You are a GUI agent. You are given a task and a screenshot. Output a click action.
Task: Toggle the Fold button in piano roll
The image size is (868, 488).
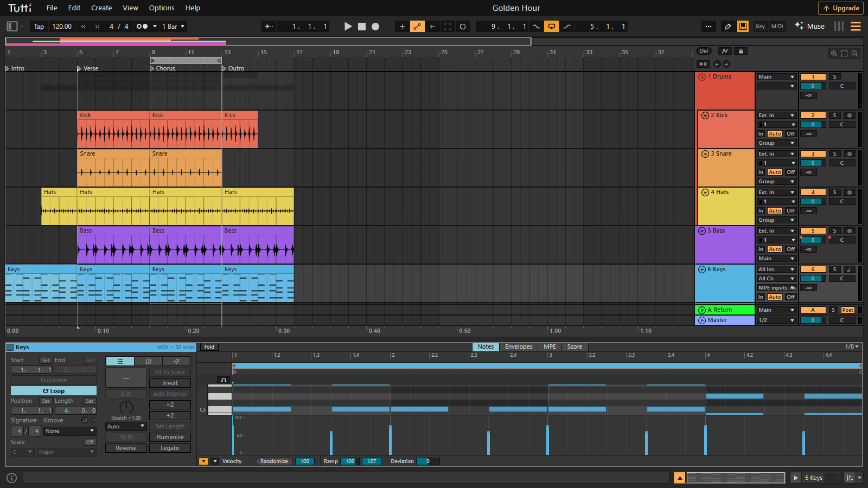pyautogui.click(x=209, y=347)
